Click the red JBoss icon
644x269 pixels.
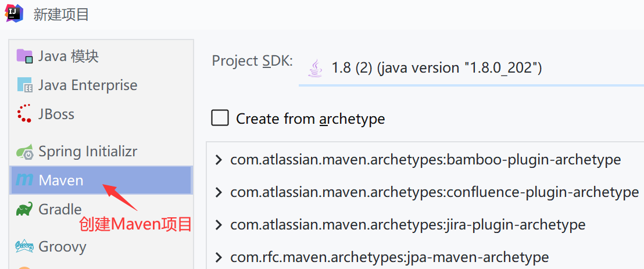point(24,113)
